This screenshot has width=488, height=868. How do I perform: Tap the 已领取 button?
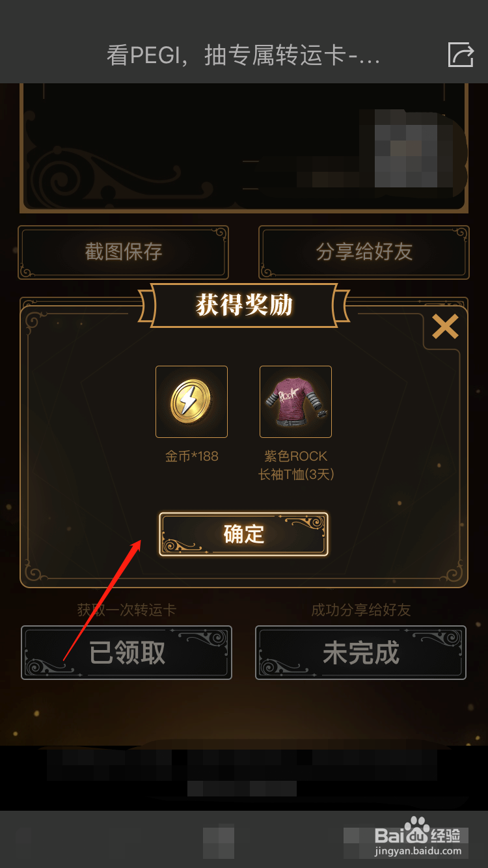(x=127, y=653)
